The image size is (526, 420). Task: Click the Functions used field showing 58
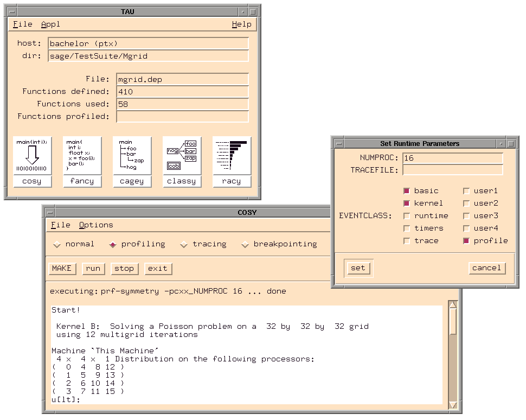click(x=183, y=104)
